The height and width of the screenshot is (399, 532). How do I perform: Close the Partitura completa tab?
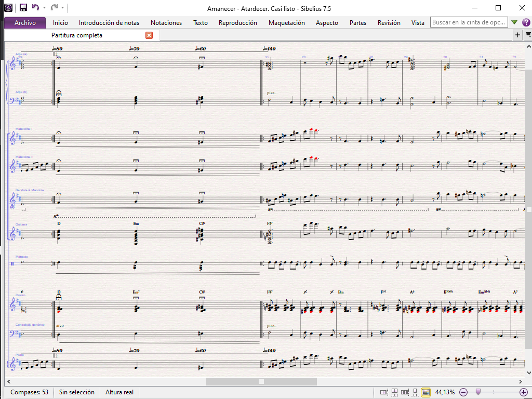[149, 35]
